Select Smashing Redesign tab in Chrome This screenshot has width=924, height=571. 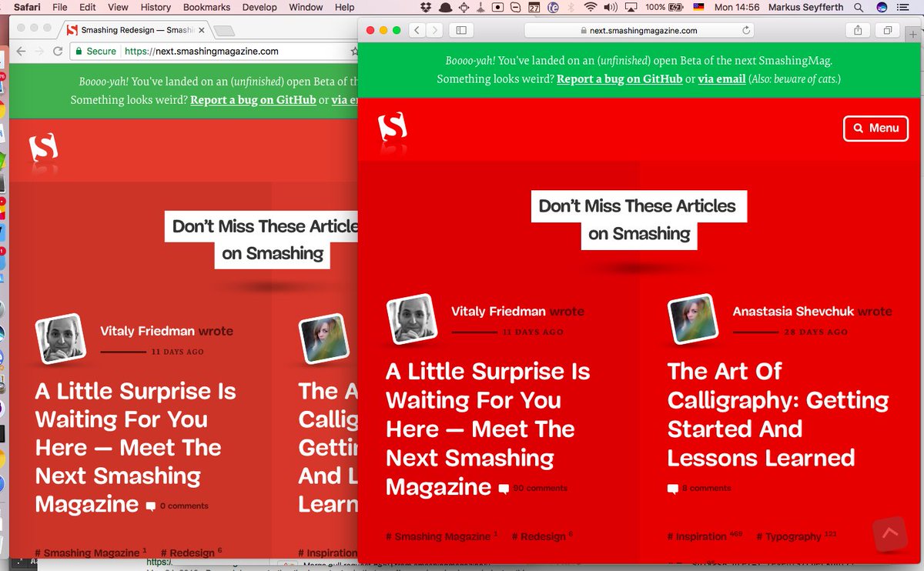(137, 30)
